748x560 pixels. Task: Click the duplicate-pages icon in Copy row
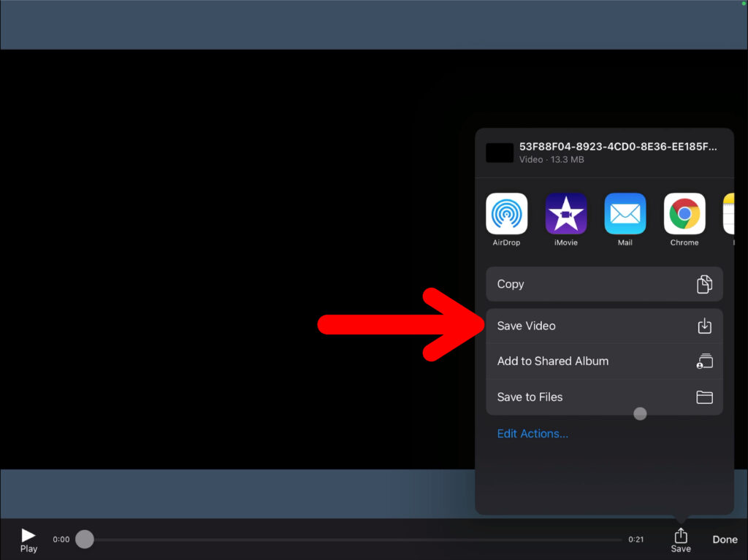tap(704, 284)
